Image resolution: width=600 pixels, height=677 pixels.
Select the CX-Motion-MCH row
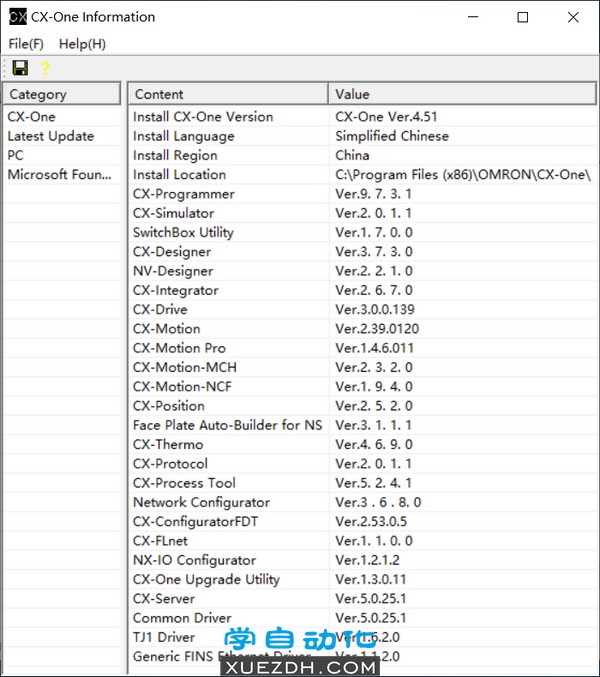[363, 367]
